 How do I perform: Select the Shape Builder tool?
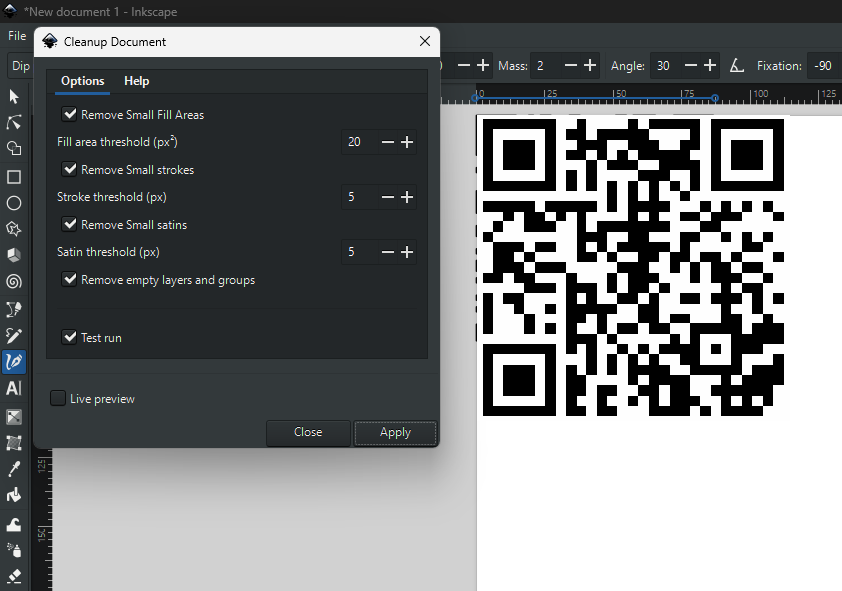point(14,148)
